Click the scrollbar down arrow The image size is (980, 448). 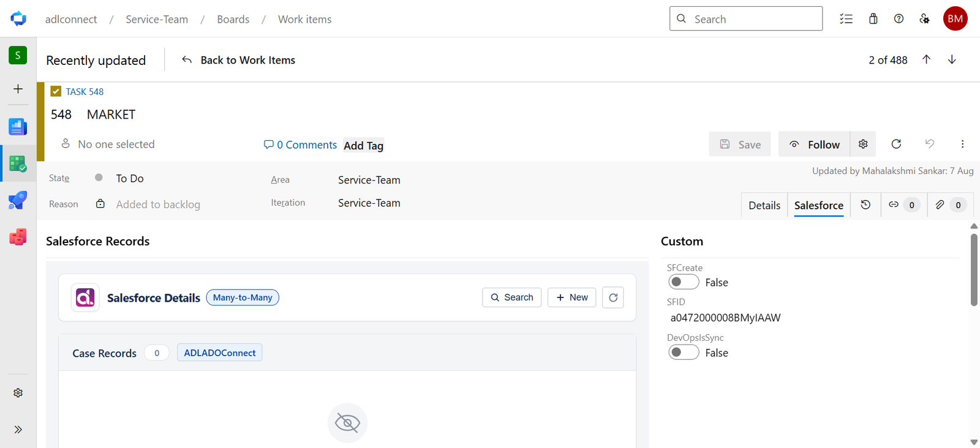click(974, 442)
